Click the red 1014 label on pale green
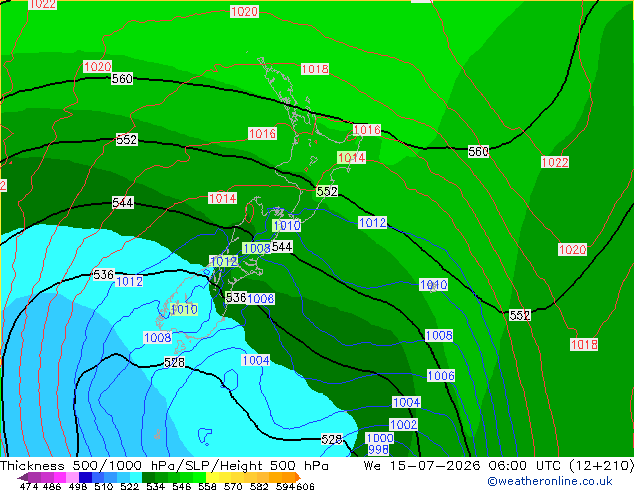The height and width of the screenshot is (490, 634). [351, 158]
